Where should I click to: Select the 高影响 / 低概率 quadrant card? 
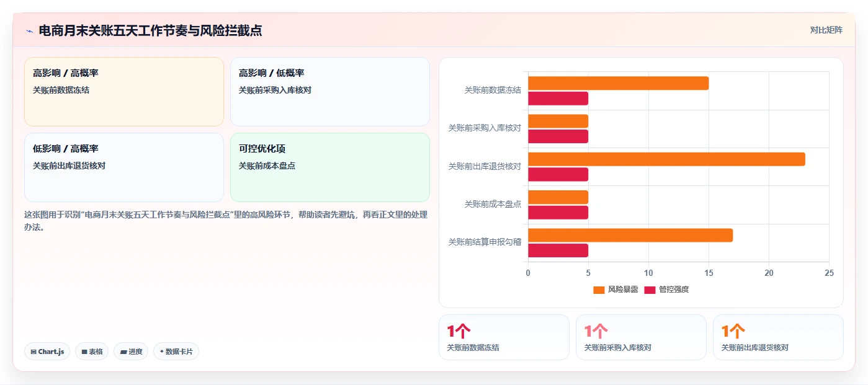point(330,92)
